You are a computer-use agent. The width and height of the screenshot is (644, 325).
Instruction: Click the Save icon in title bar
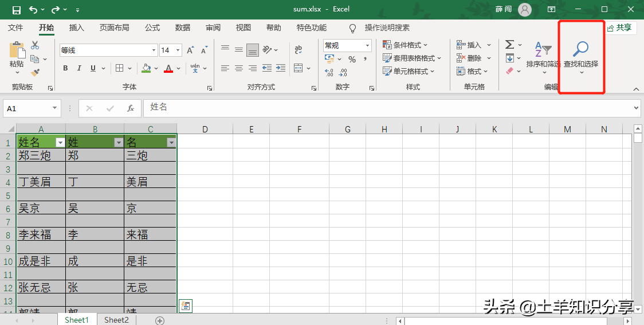[16, 10]
